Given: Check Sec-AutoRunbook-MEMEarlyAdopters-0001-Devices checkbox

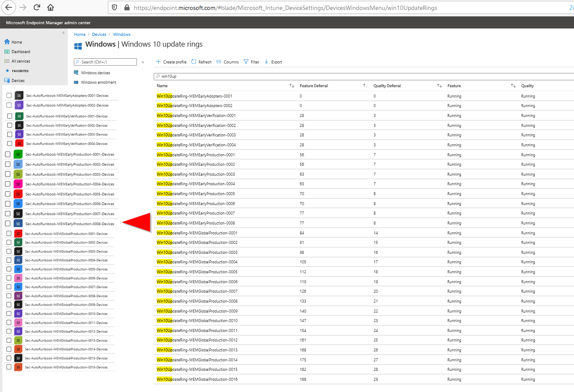Looking at the screenshot, I should tap(9, 95).
